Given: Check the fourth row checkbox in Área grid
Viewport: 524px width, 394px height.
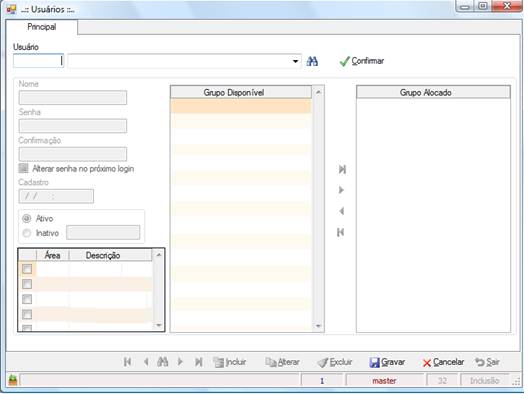Looking at the screenshot, I should click(x=27, y=314).
